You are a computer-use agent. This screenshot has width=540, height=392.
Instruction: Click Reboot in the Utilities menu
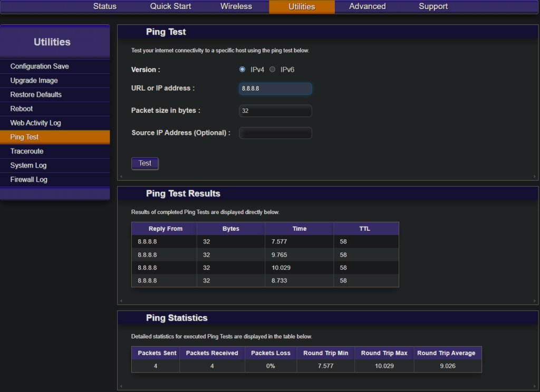pos(22,109)
